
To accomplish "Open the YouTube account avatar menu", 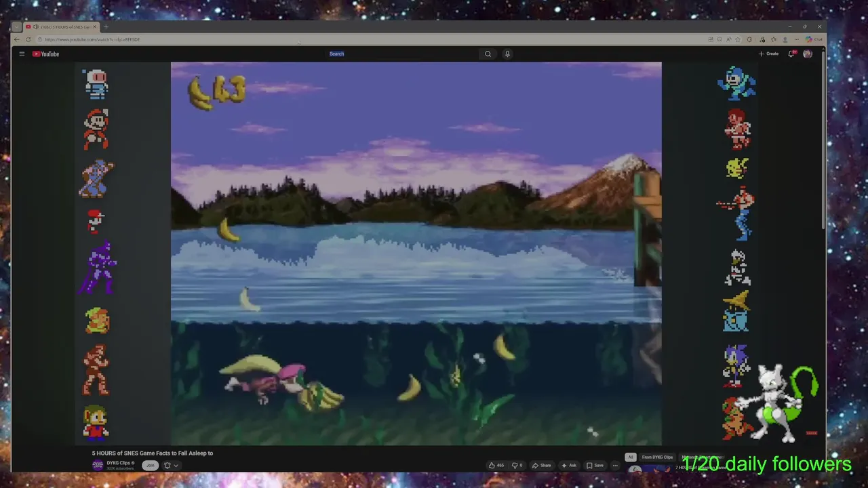I will coord(808,54).
